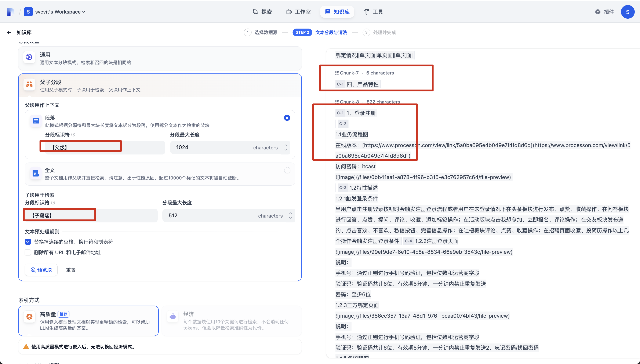
Task: Select the 全文 radio button
Action: (x=287, y=170)
